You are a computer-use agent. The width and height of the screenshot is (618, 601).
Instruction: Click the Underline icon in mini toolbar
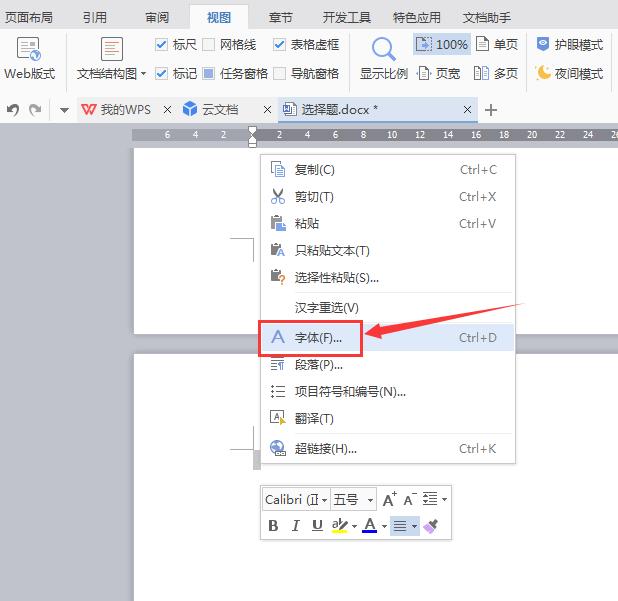coord(317,526)
